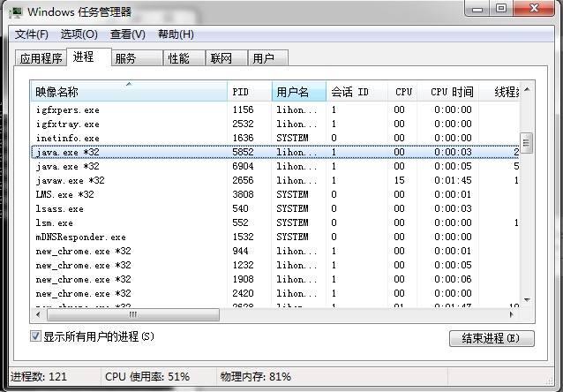Select the inetinfo.exe process row
This screenshot has height=392, width=563.
coord(275,138)
